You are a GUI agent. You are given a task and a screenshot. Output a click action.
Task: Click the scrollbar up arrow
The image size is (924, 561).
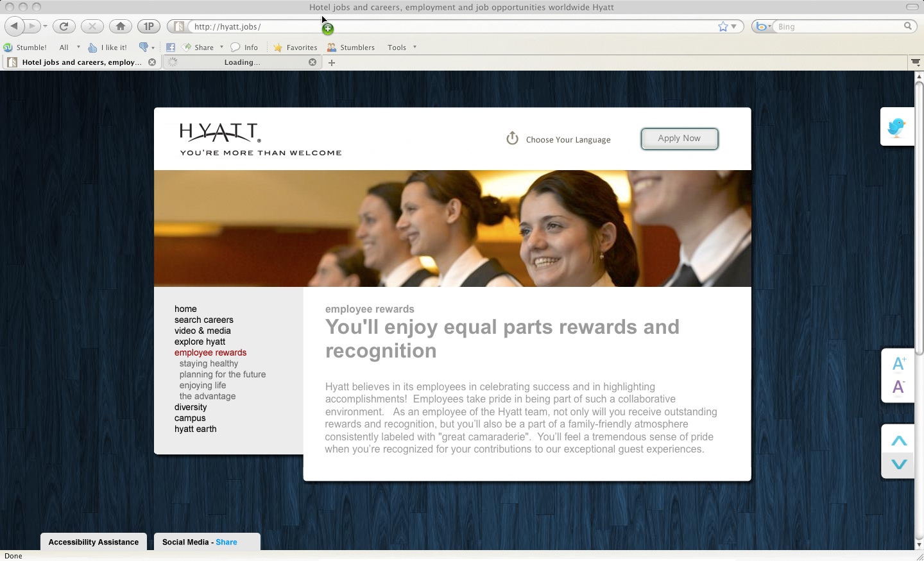919,76
